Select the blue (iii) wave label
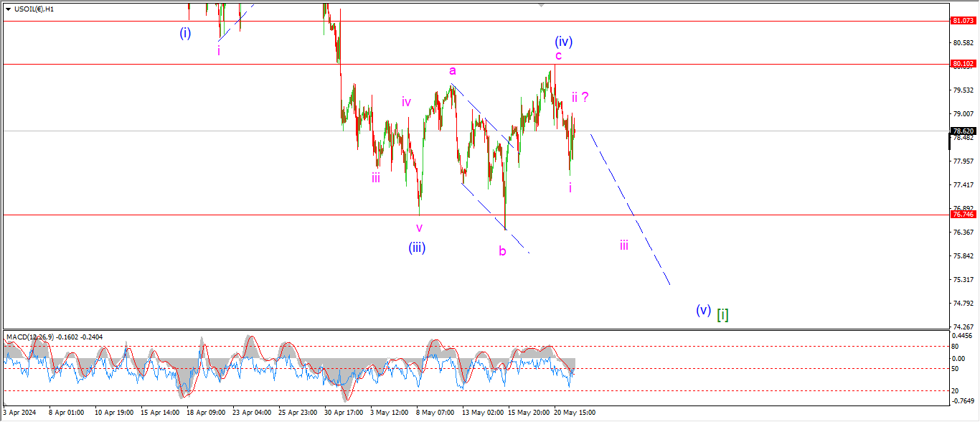Viewport: 980px width, 422px height. point(418,248)
